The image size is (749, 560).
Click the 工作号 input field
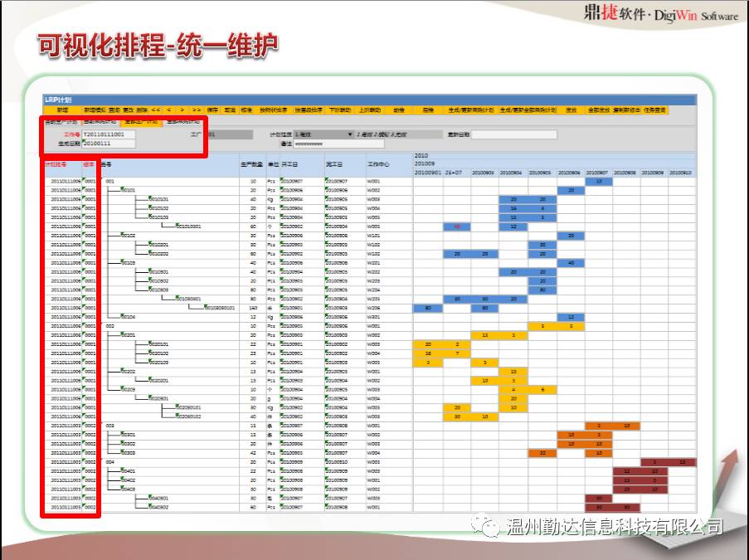click(108, 134)
